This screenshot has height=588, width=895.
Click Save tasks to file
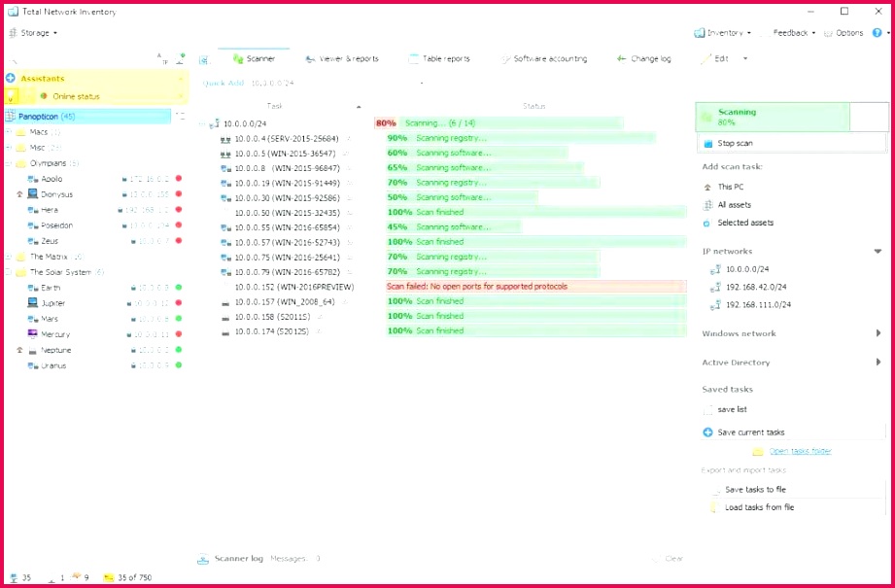click(755, 489)
